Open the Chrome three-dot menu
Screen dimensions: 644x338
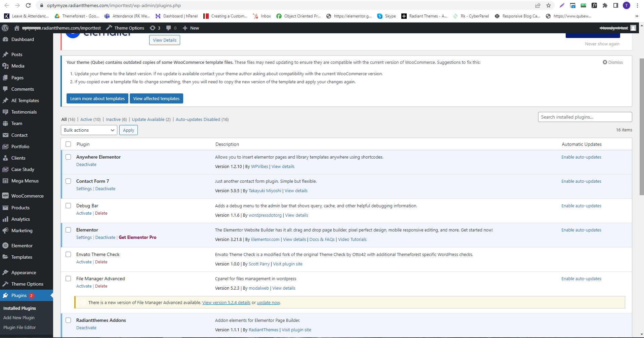(x=637, y=5)
